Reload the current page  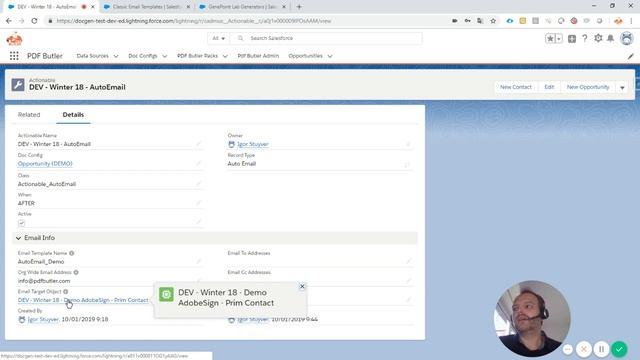coord(34,21)
